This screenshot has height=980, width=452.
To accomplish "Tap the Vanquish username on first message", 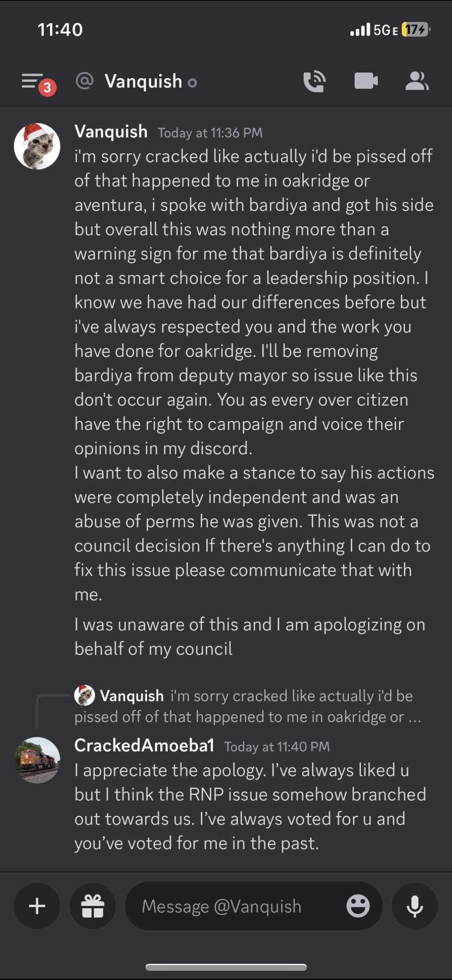I will click(x=111, y=132).
